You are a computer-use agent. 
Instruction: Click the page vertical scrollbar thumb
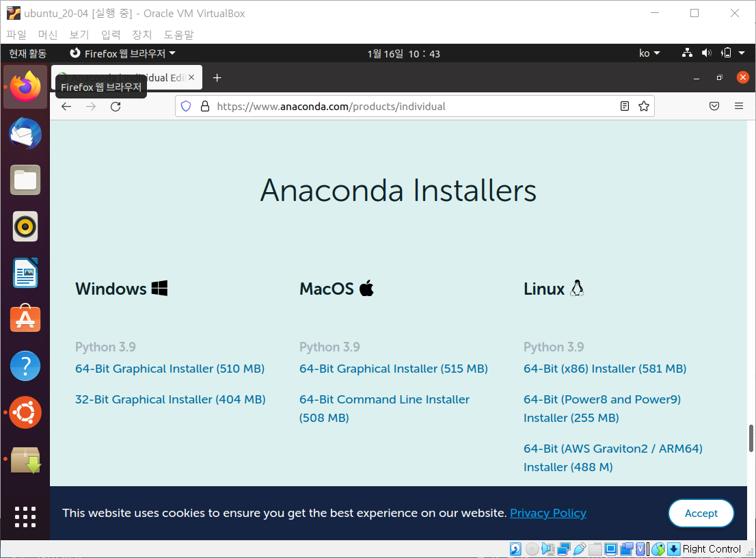click(x=751, y=438)
